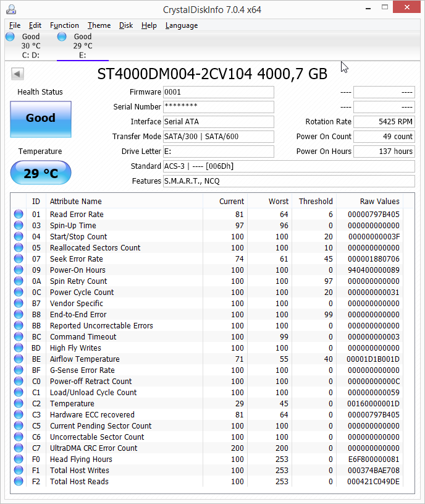Viewport: 425px width, 504px height.
Task: Select the Total Host Reads row
Action: pos(207,482)
